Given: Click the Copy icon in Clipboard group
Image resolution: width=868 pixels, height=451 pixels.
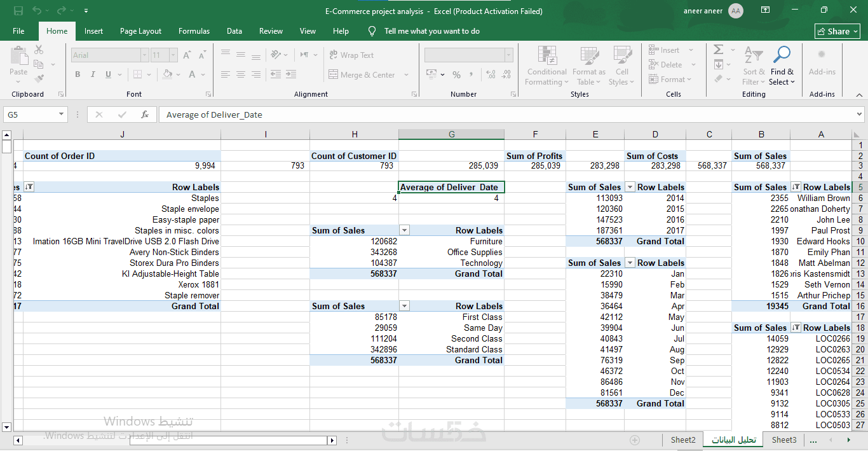Looking at the screenshot, I should click(x=39, y=64).
